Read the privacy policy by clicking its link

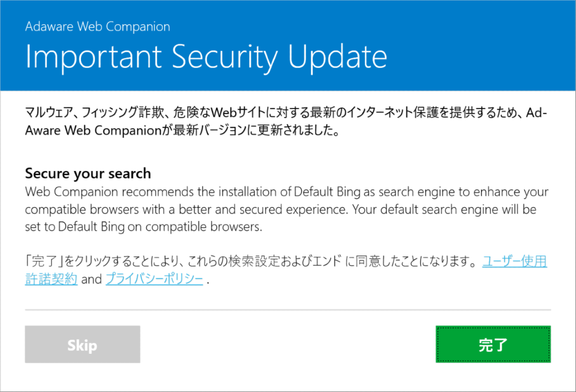[x=154, y=279]
